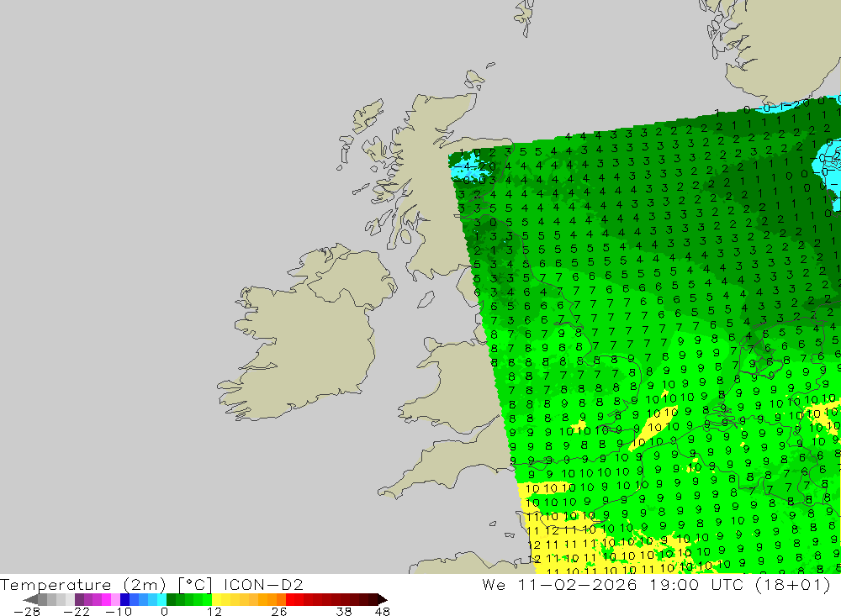Click the '38' legend value
The height and width of the screenshot is (616, 841).
tap(344, 612)
